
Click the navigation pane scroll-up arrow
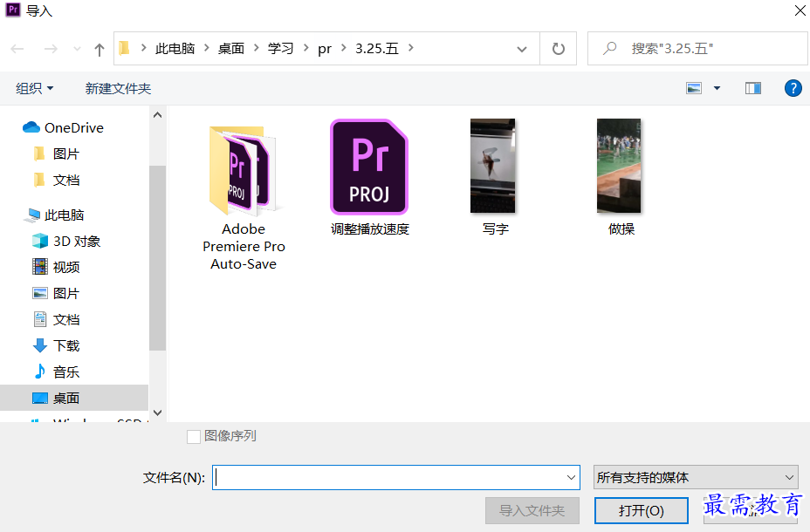click(x=158, y=115)
